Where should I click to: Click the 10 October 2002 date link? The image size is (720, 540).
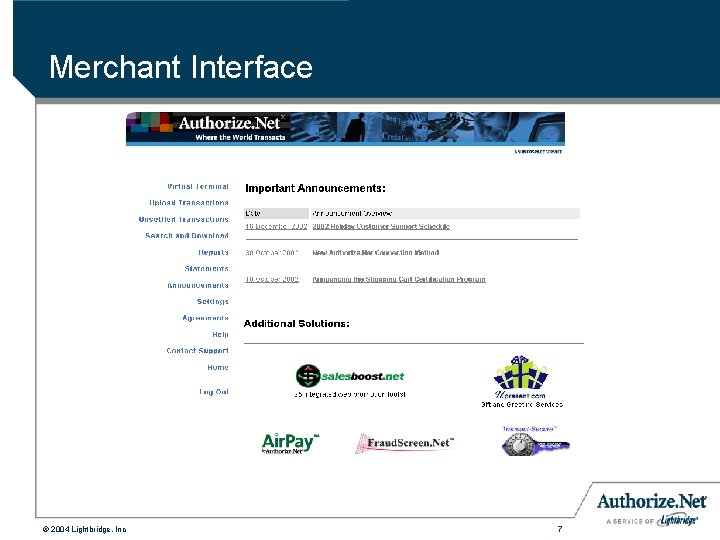pyautogui.click(x=272, y=279)
